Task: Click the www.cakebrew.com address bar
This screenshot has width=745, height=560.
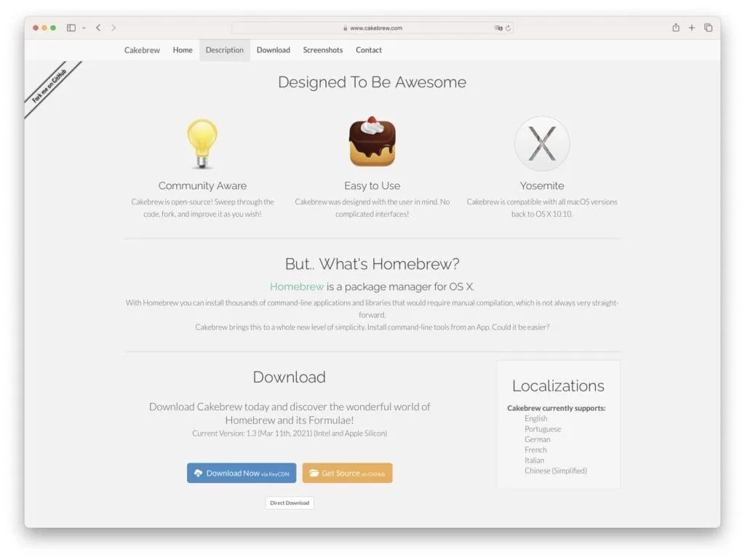Action: [x=372, y=28]
